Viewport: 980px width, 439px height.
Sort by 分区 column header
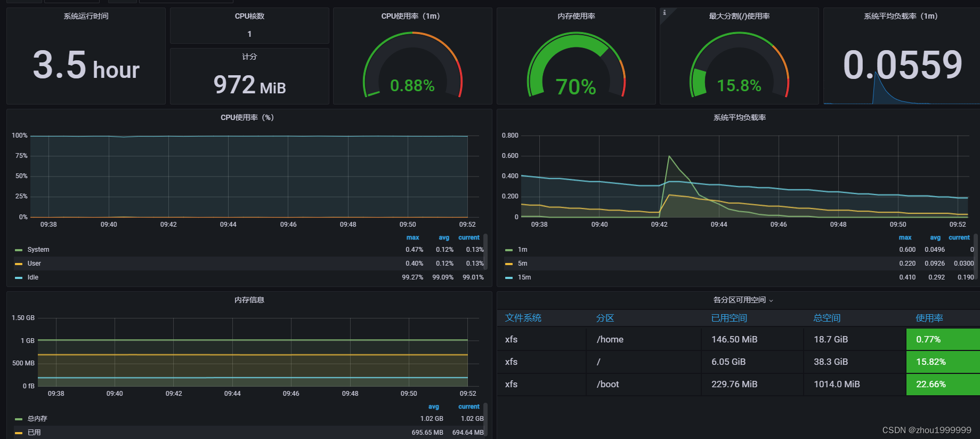[605, 318]
